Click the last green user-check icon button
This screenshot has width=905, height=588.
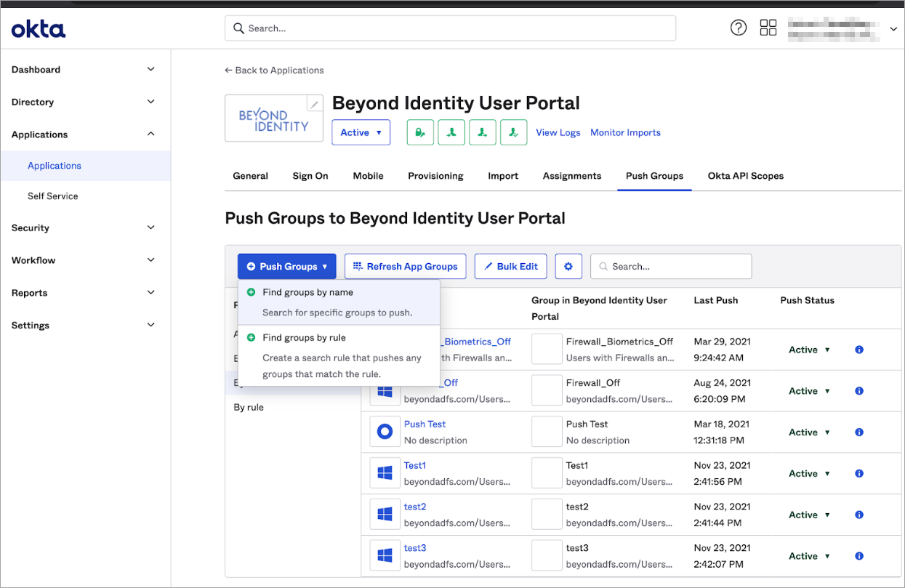514,132
